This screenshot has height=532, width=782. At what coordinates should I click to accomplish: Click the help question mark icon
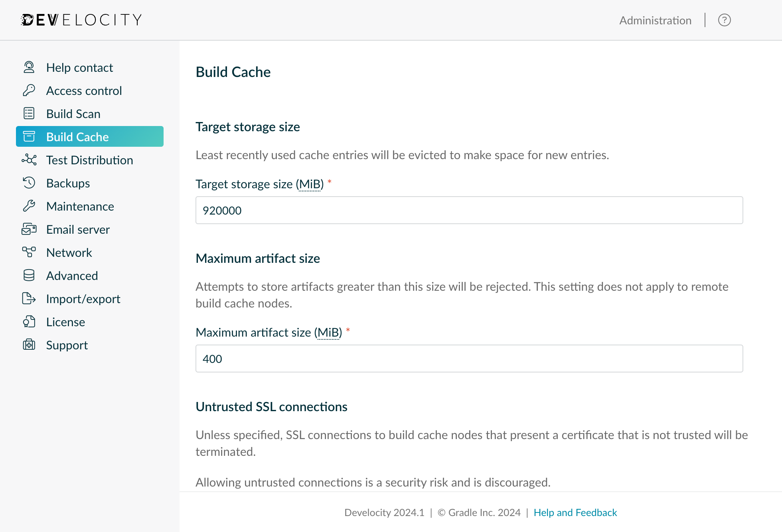pos(725,20)
